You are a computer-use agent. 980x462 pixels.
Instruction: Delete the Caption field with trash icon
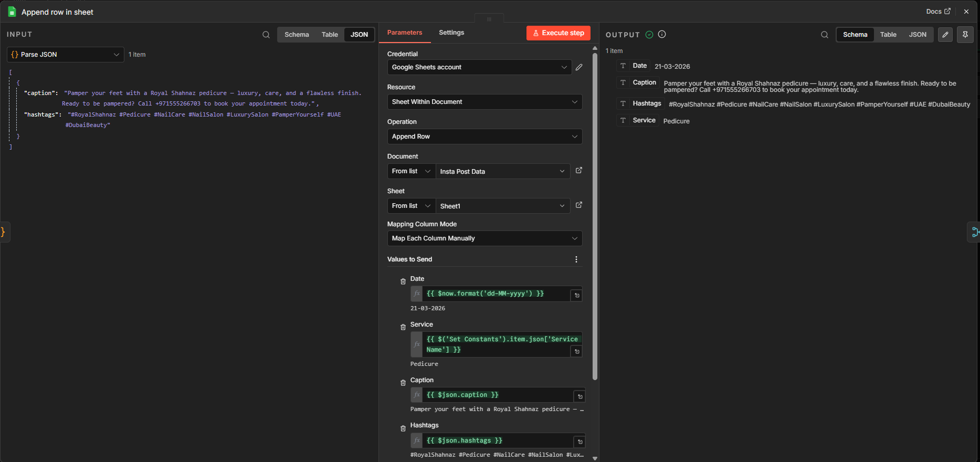point(403,383)
